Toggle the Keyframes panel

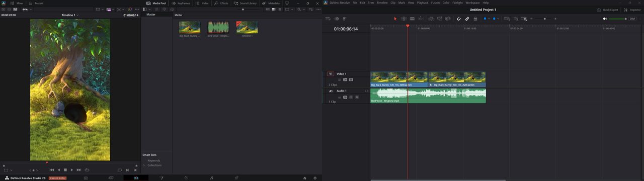tap(181, 3)
